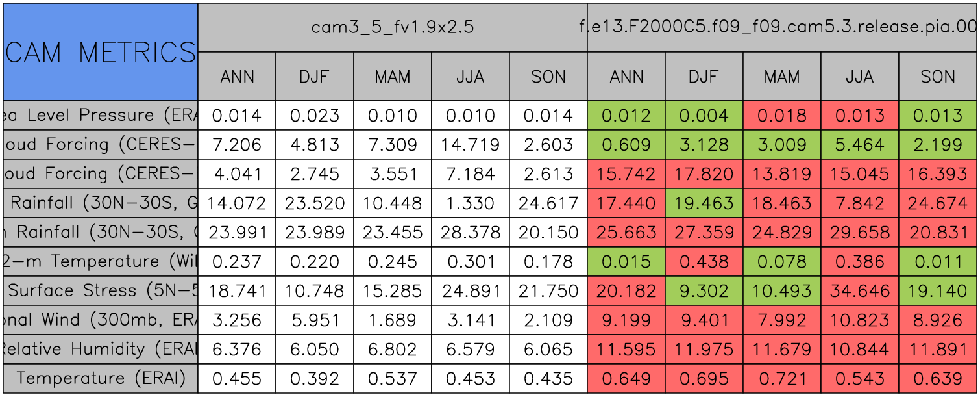Click the green cell with value 0.609
This screenshot has height=397, width=980.
click(x=626, y=145)
